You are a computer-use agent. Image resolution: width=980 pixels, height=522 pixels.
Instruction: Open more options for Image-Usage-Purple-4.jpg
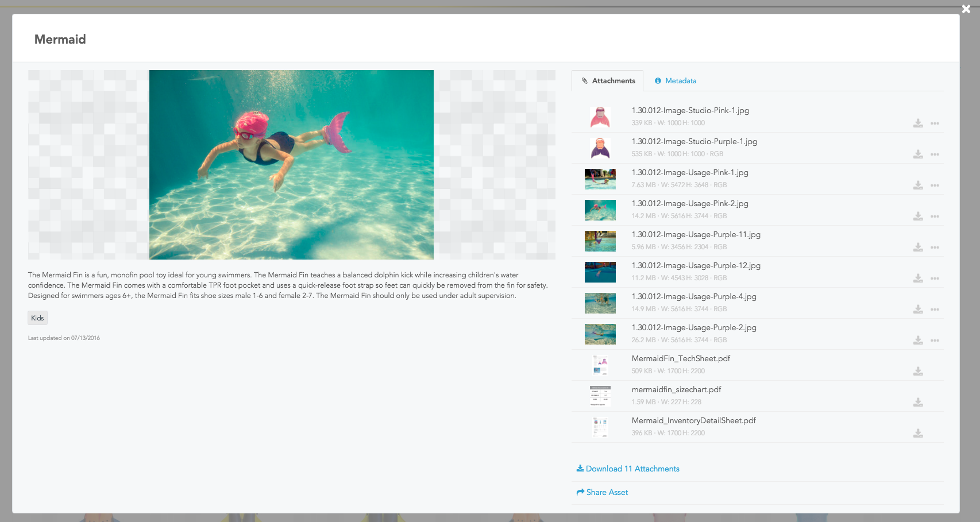[x=935, y=310]
